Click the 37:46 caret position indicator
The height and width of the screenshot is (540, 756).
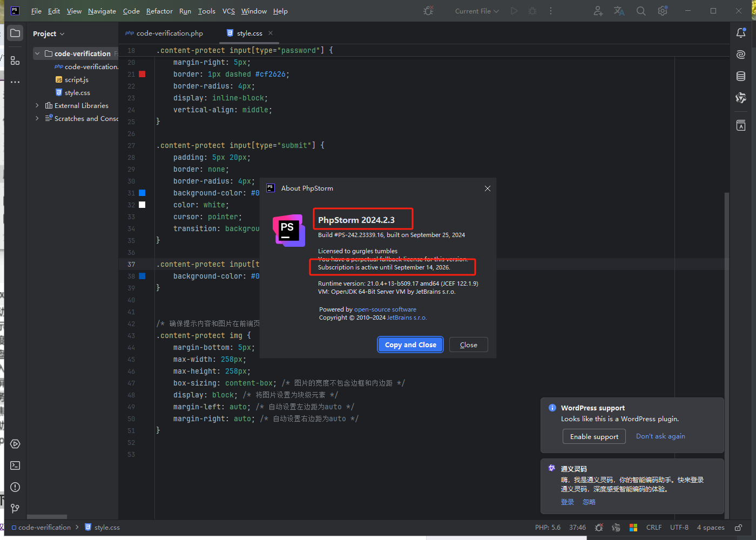577,528
